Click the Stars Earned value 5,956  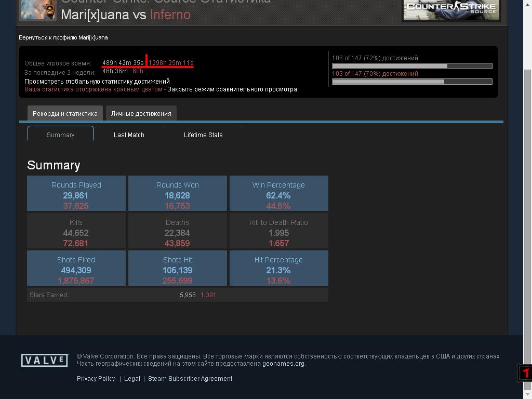[x=188, y=295]
